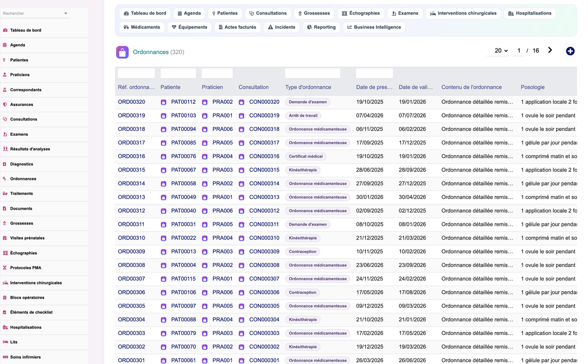The width and height of the screenshot is (588, 364).
Task: Sort by Type d'ordonnance column header
Action: 308,87
